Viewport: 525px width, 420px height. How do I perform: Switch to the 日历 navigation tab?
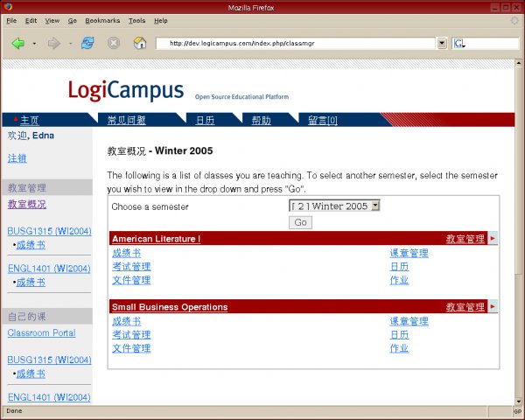pos(205,120)
